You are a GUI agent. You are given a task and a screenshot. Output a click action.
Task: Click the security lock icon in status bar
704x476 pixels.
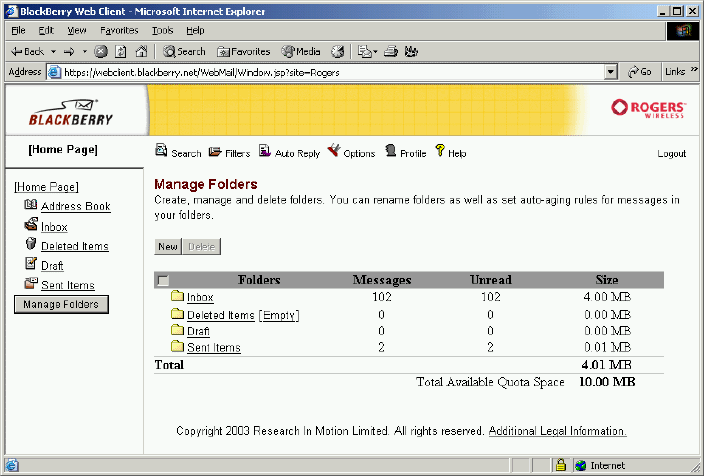tap(561, 465)
